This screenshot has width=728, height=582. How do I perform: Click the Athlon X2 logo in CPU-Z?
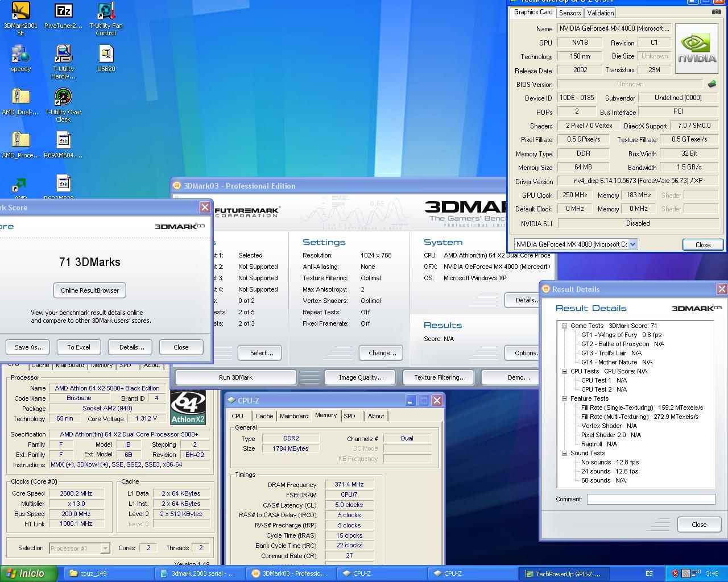[188, 408]
